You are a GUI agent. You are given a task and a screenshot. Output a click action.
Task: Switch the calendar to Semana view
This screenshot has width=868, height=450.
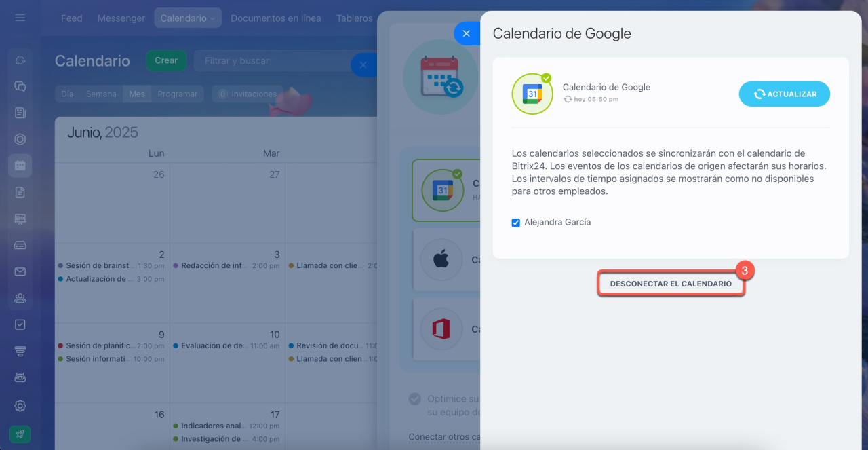(101, 94)
